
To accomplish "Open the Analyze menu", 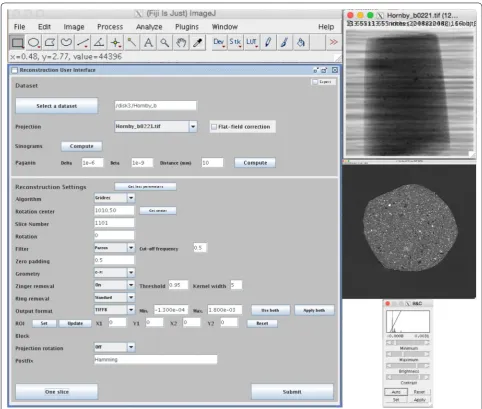I will 149,27.
